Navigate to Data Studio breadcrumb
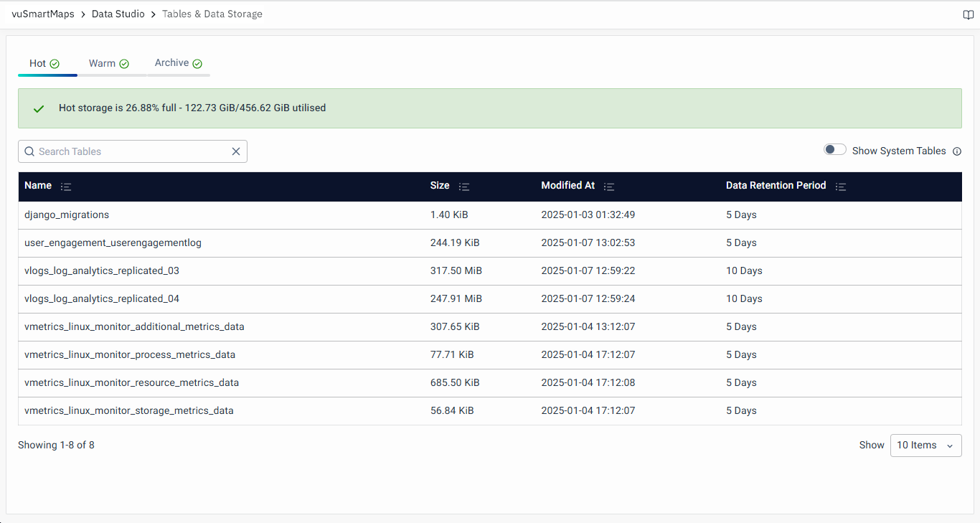The height and width of the screenshot is (523, 980). (118, 14)
